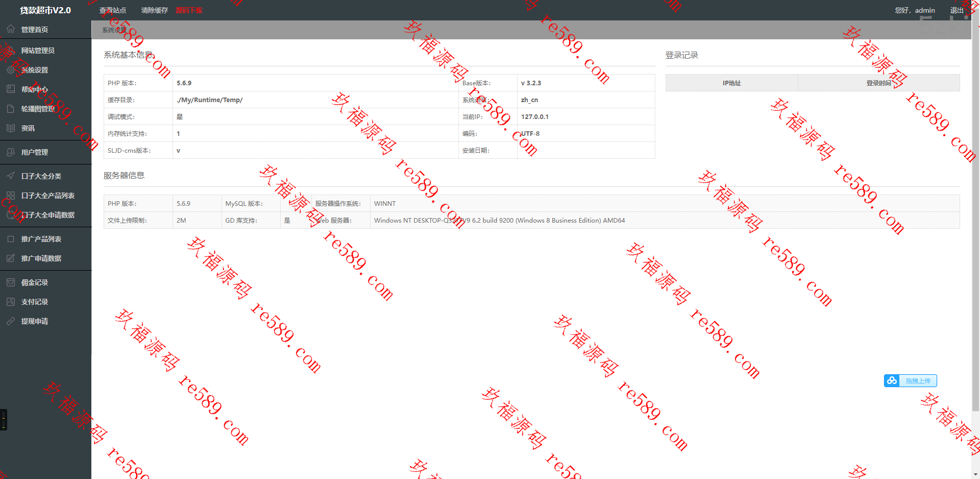980x479 pixels.
Task: Click the paper-plane icon for 口子大全分类
Action: click(11, 176)
